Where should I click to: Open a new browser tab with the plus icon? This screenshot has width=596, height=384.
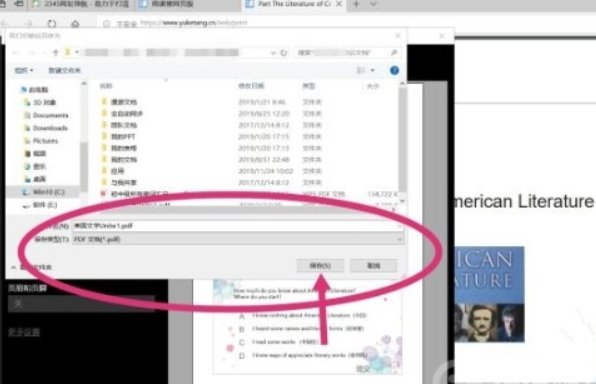[x=356, y=4]
